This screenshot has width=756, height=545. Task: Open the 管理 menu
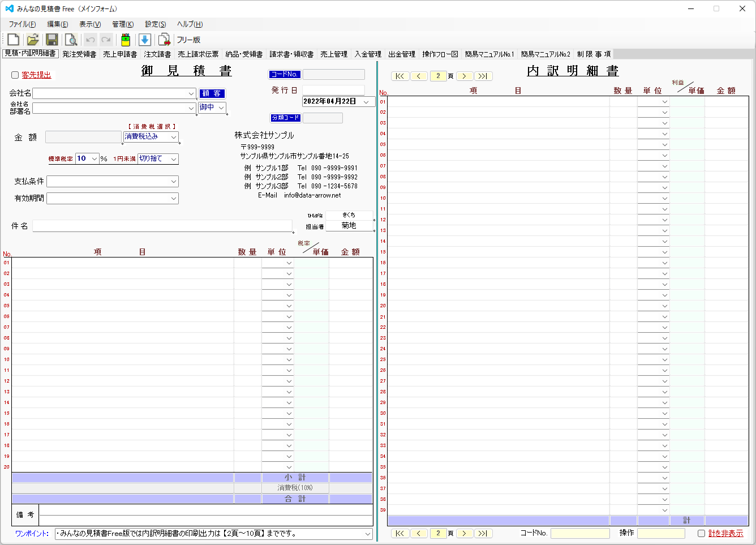tap(122, 24)
